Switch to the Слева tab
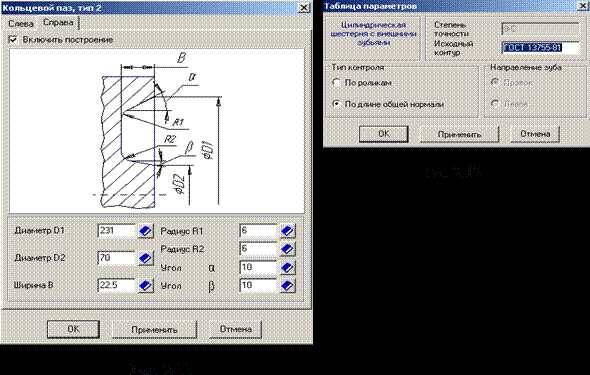This screenshot has height=375, width=590. [21, 23]
